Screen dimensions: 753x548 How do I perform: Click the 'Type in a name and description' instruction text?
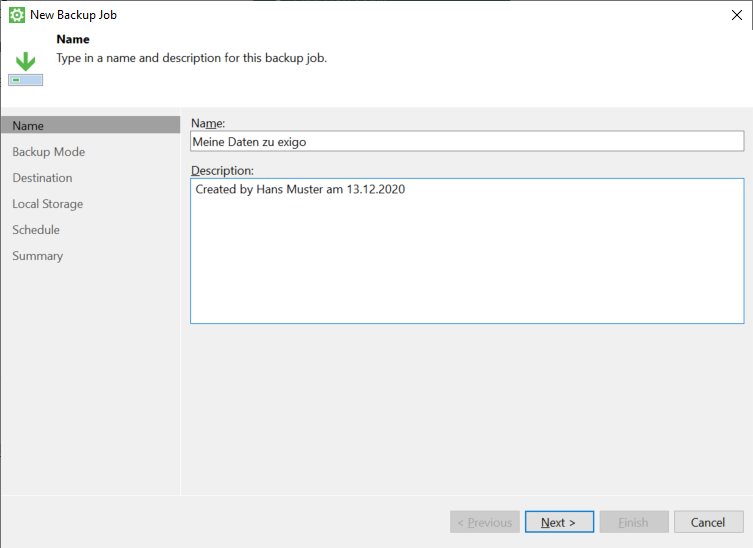192,58
